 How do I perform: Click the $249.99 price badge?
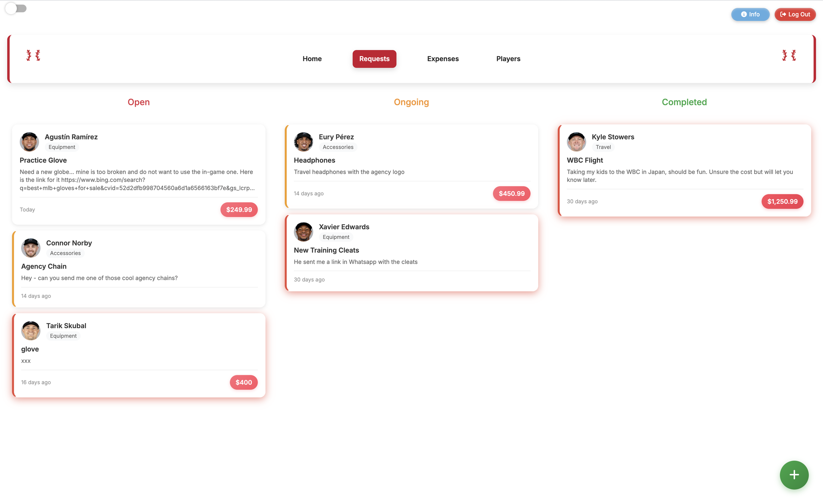pos(239,210)
